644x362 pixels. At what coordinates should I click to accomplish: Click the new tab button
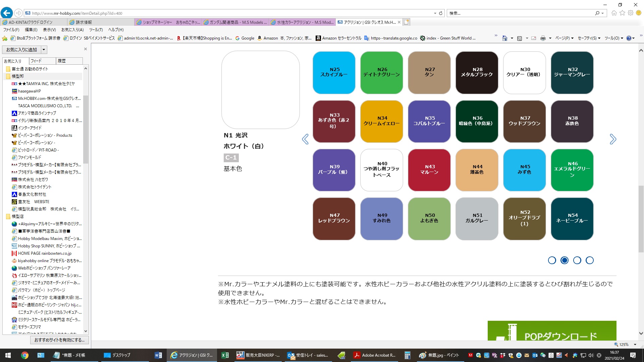(406, 22)
